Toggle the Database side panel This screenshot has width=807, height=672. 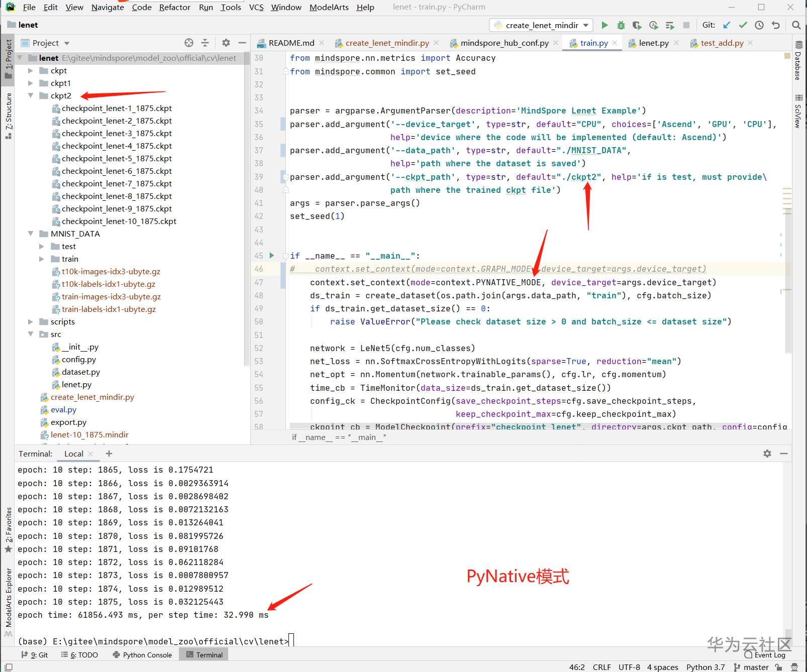pyautogui.click(x=798, y=61)
